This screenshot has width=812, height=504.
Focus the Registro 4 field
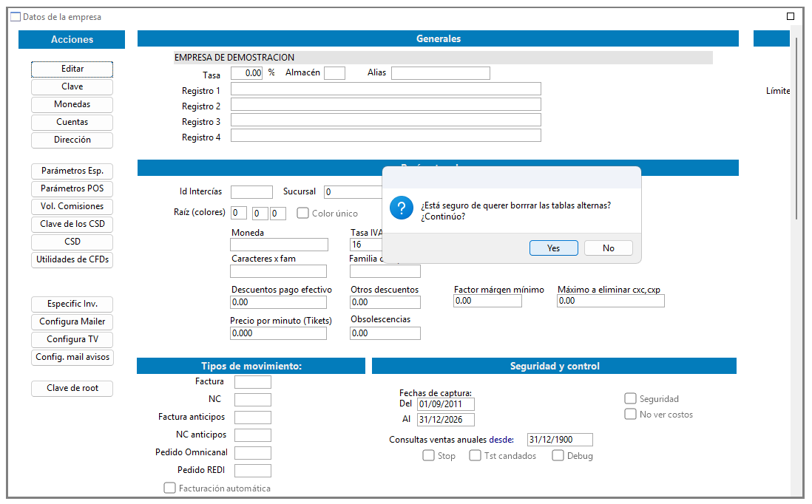386,135
